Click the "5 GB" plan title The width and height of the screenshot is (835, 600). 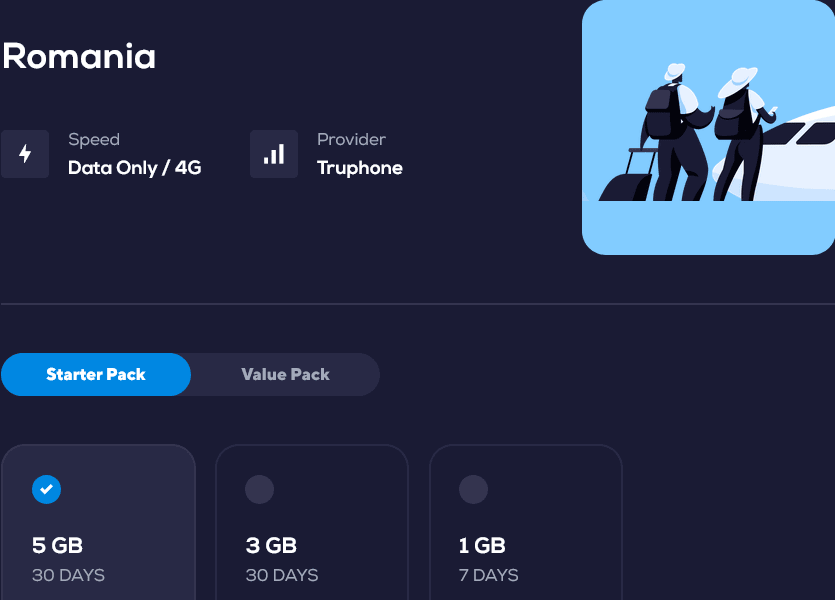tap(57, 545)
